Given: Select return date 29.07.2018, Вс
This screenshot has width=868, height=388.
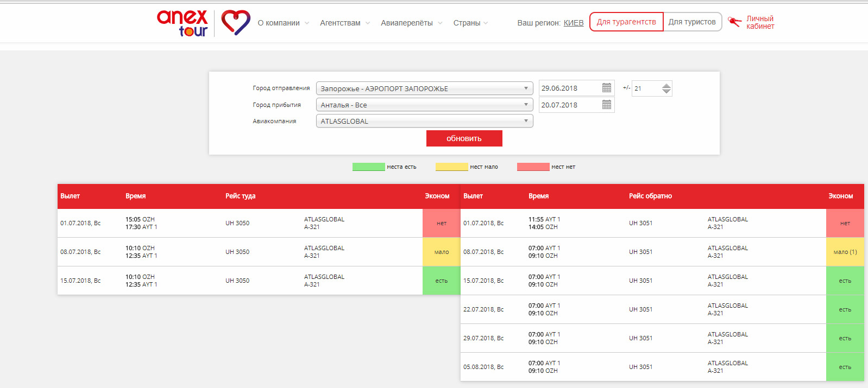Looking at the screenshot, I should (x=483, y=338).
